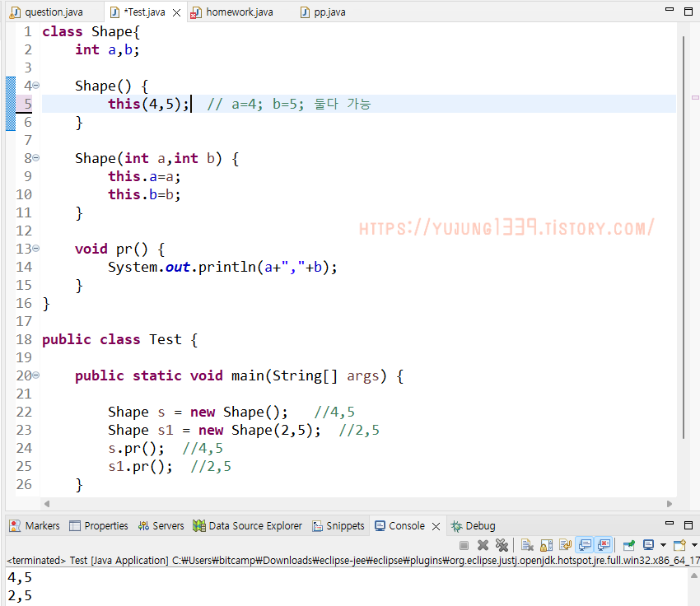Toggle Word Wrap in the Console toolbar

pos(565,545)
